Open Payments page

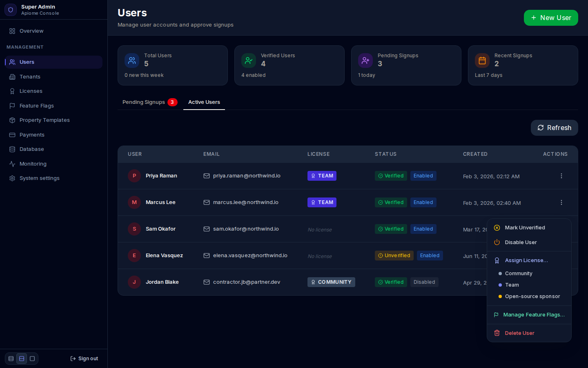pyautogui.click(x=53, y=135)
